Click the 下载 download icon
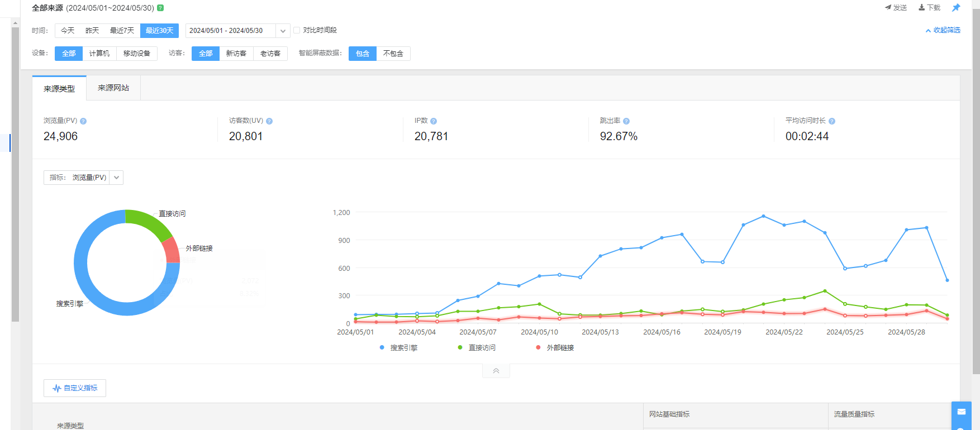Screen dimensions: 980x430 (922, 8)
